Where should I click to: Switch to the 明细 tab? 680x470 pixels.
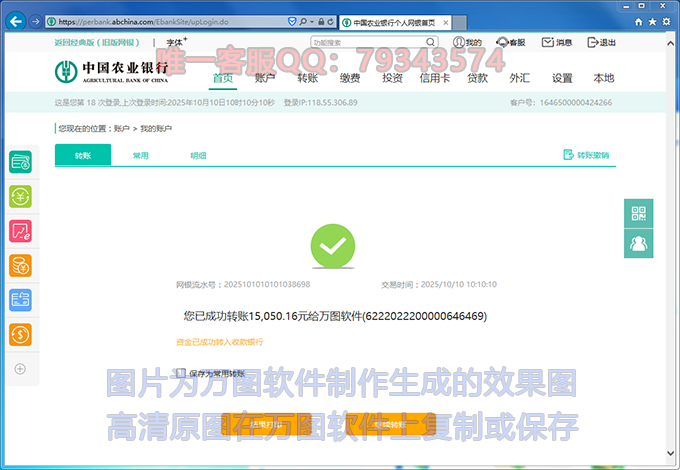point(198,156)
